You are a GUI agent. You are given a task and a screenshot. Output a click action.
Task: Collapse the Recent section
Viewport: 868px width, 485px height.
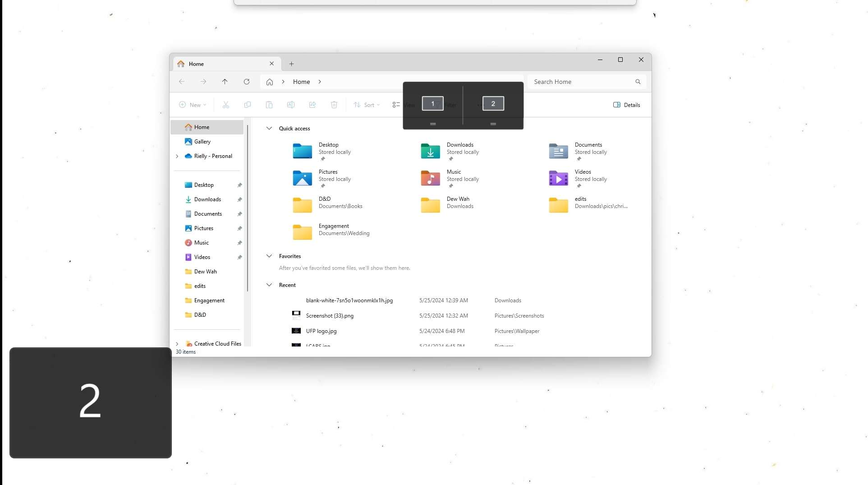coord(269,285)
